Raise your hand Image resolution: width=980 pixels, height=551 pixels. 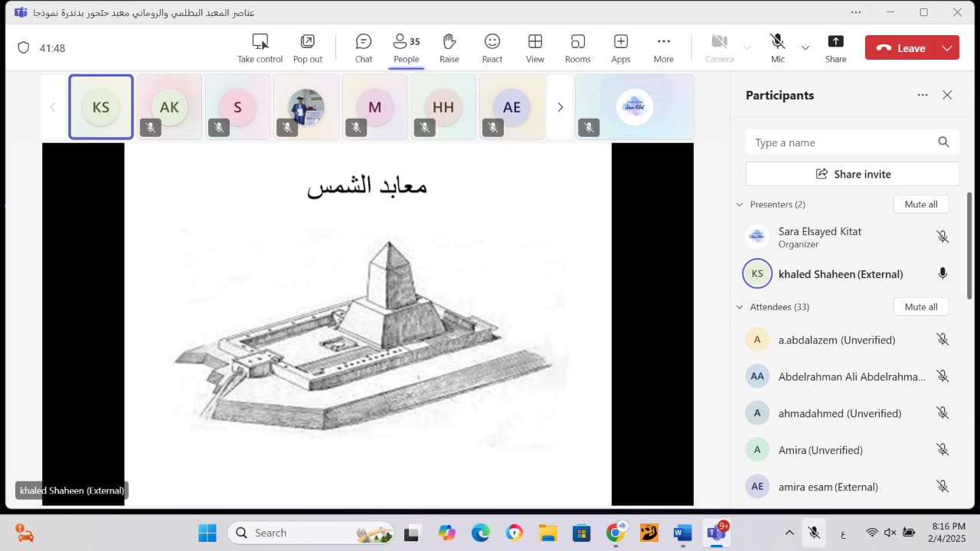tap(449, 48)
